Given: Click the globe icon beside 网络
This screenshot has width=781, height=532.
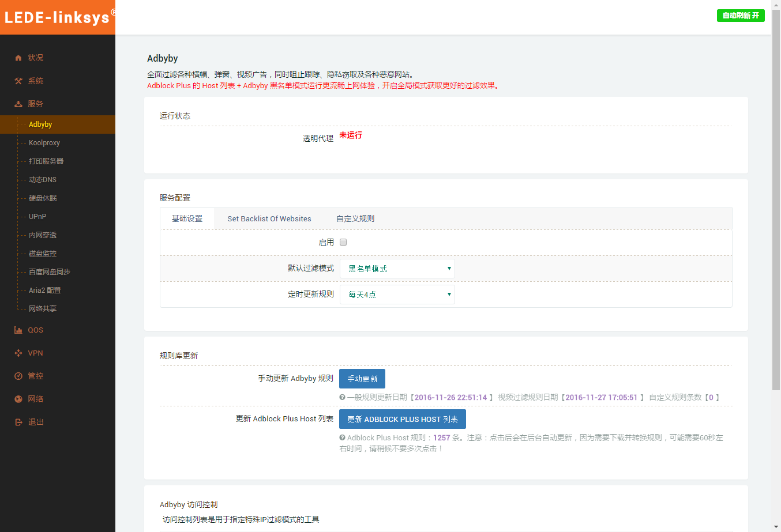Looking at the screenshot, I should pyautogui.click(x=18, y=399).
